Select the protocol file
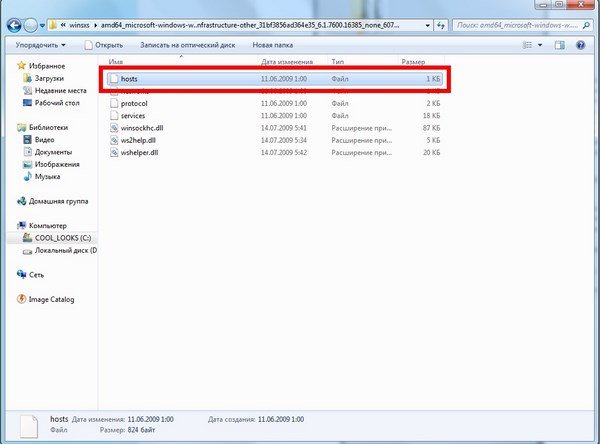The width and height of the screenshot is (600, 444). pos(136,102)
